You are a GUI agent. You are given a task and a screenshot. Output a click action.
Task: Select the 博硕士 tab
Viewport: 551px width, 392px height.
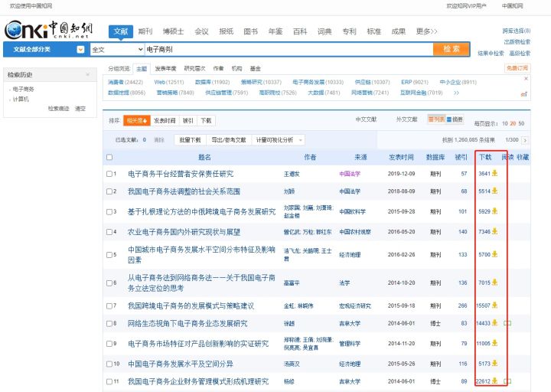tap(173, 31)
